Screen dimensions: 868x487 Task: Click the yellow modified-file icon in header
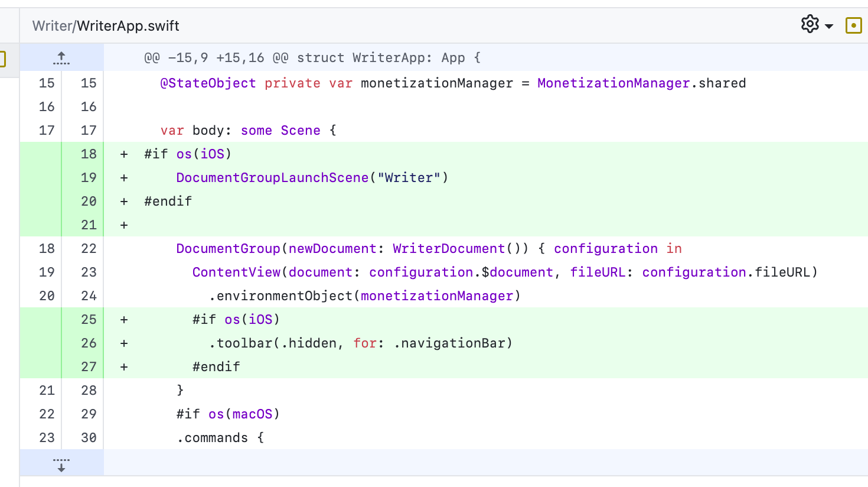853,25
